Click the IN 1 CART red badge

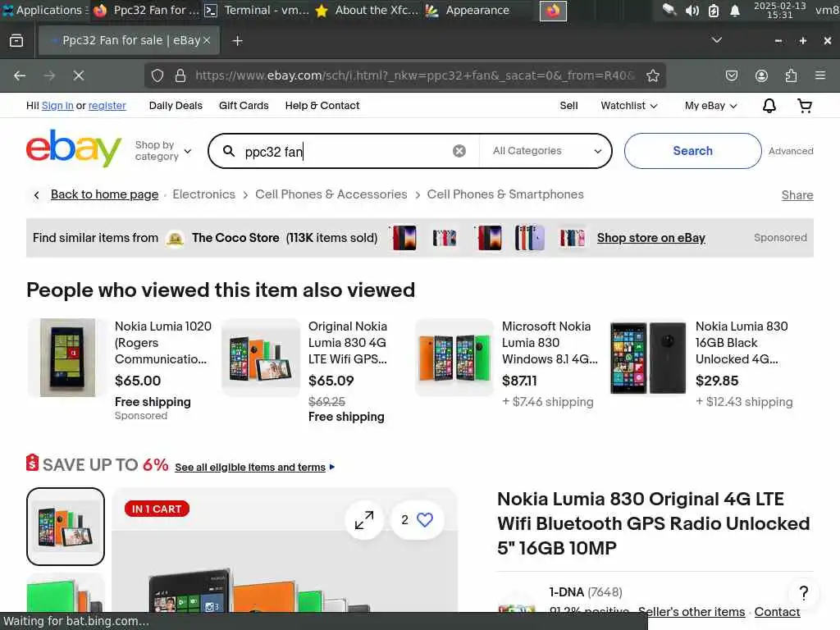[x=157, y=509]
